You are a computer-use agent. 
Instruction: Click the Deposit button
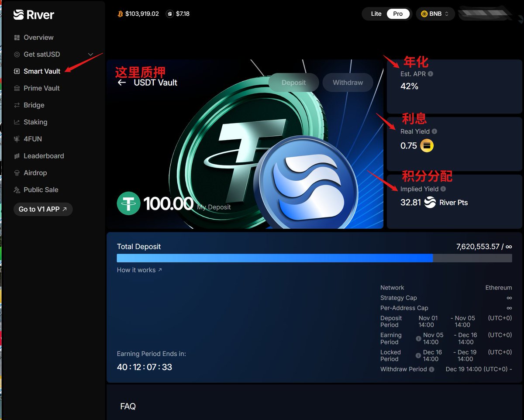[293, 83]
